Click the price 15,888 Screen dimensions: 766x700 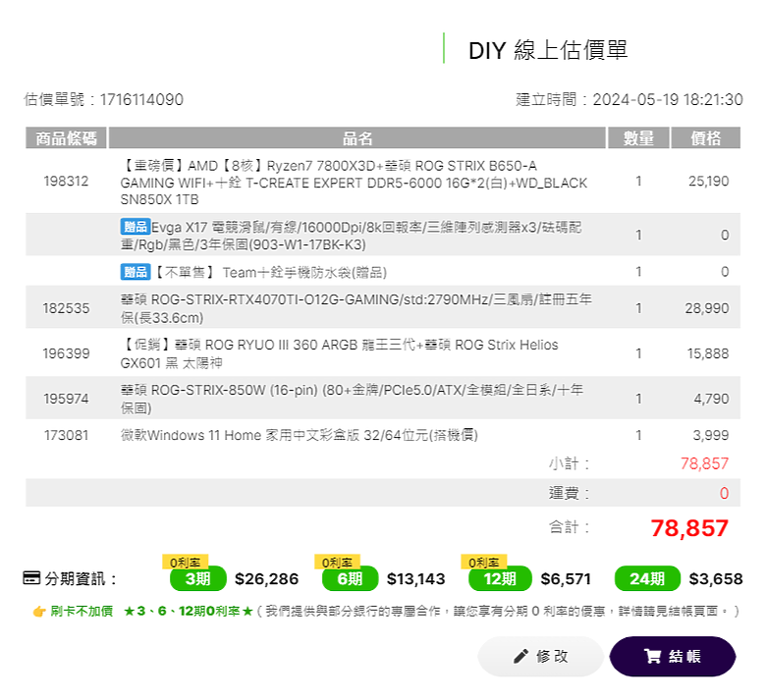pyautogui.click(x=708, y=353)
